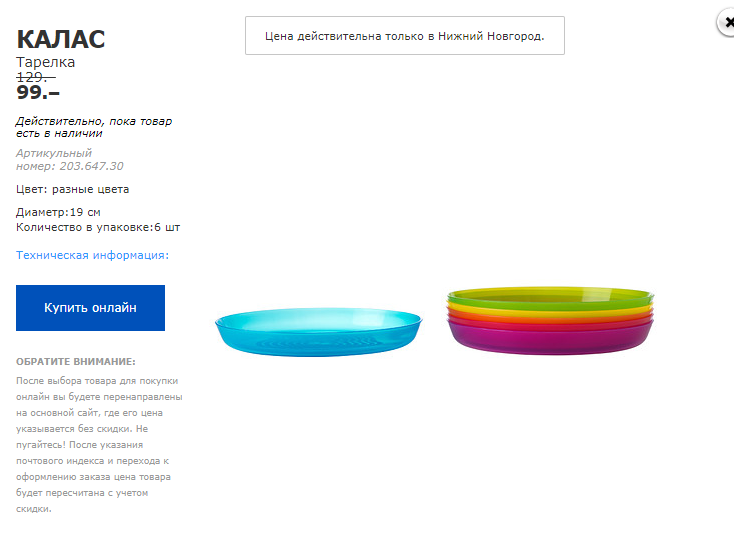
Task: Open the Техническая информация link
Action: [x=92, y=255]
